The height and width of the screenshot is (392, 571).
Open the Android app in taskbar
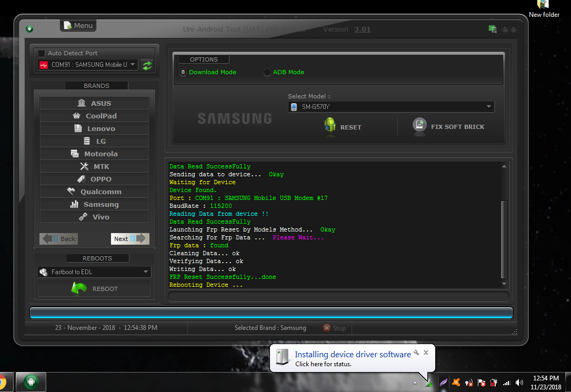point(31,382)
